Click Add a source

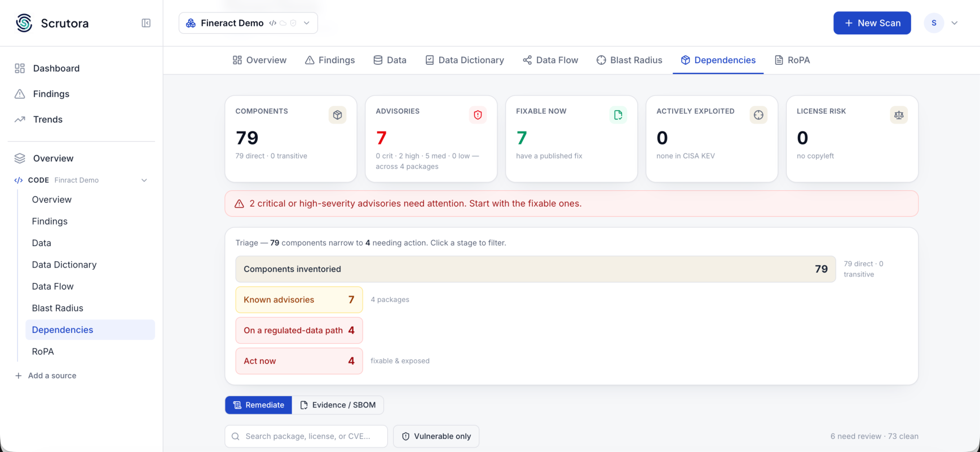45,376
